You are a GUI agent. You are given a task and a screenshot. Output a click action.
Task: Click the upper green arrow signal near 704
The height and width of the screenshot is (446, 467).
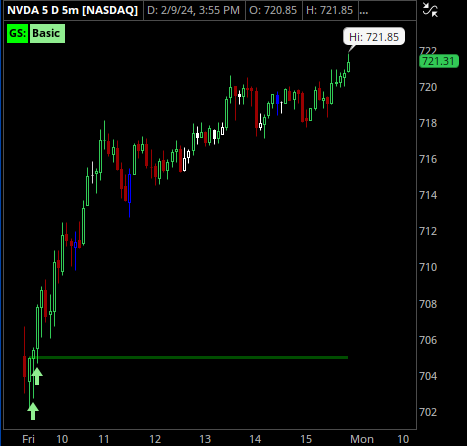coord(37,376)
